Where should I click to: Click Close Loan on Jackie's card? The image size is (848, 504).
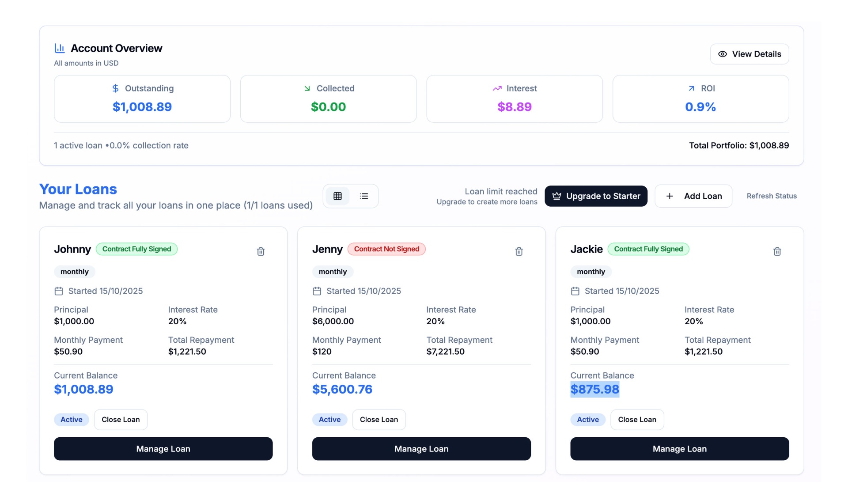pyautogui.click(x=637, y=419)
